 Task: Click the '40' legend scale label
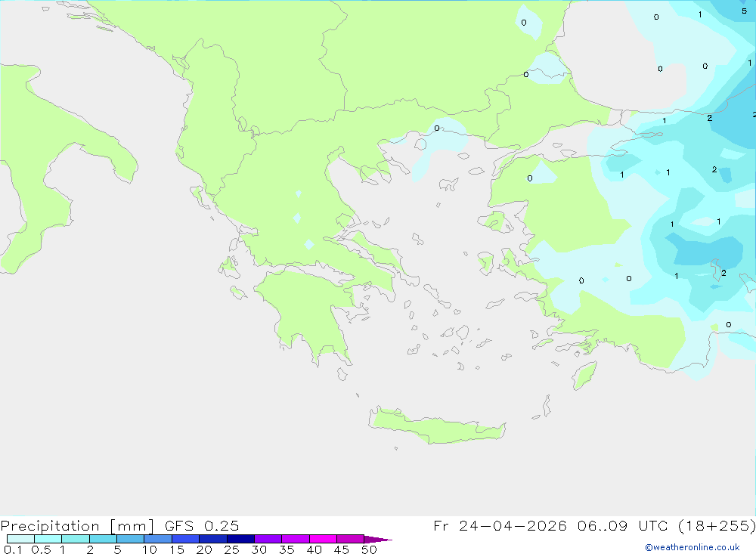pyautogui.click(x=314, y=549)
